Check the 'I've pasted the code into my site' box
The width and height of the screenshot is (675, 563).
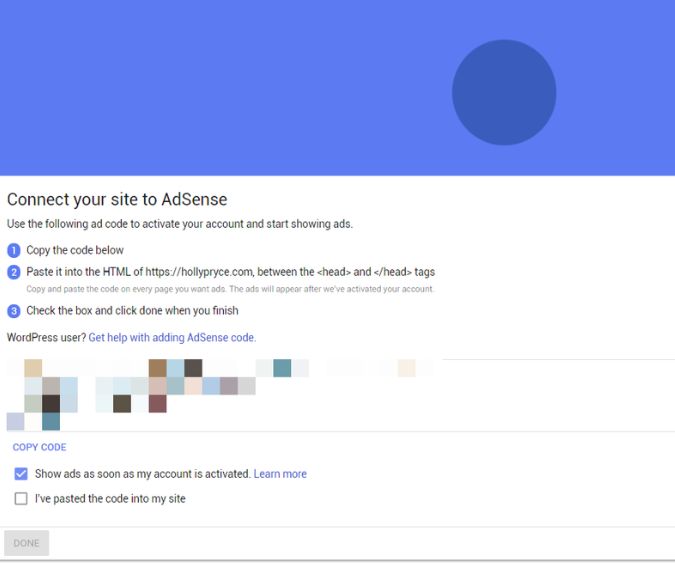tap(21, 498)
